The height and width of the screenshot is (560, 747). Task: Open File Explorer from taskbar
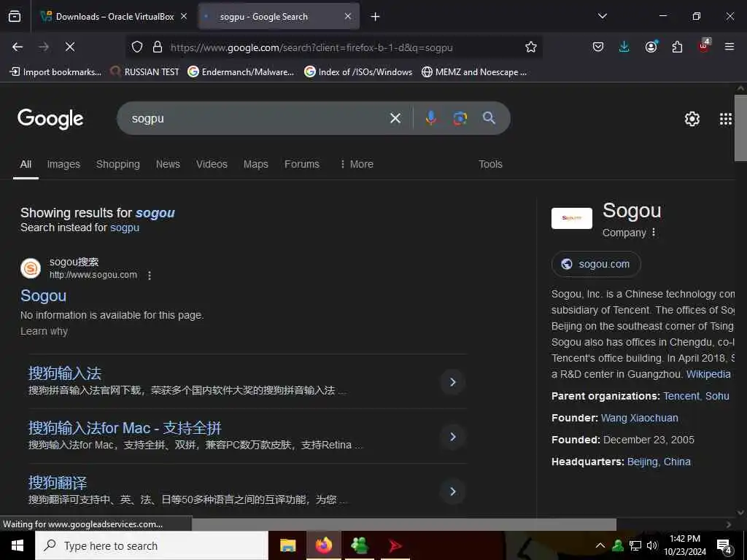tap(287, 545)
